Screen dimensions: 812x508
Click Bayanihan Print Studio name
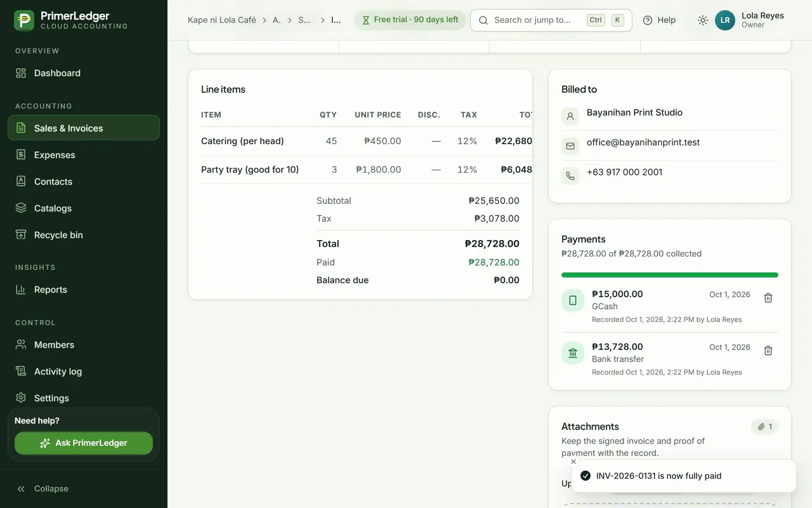634,112
